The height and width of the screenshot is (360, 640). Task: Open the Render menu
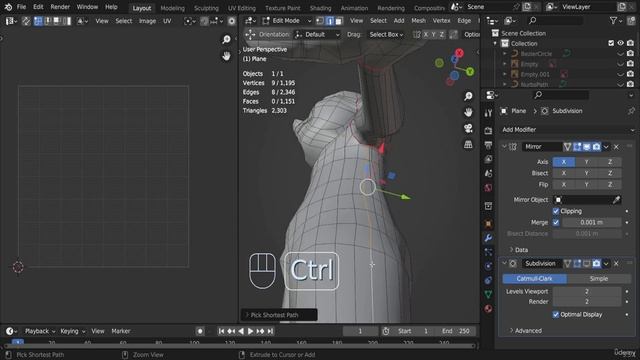(60, 7)
